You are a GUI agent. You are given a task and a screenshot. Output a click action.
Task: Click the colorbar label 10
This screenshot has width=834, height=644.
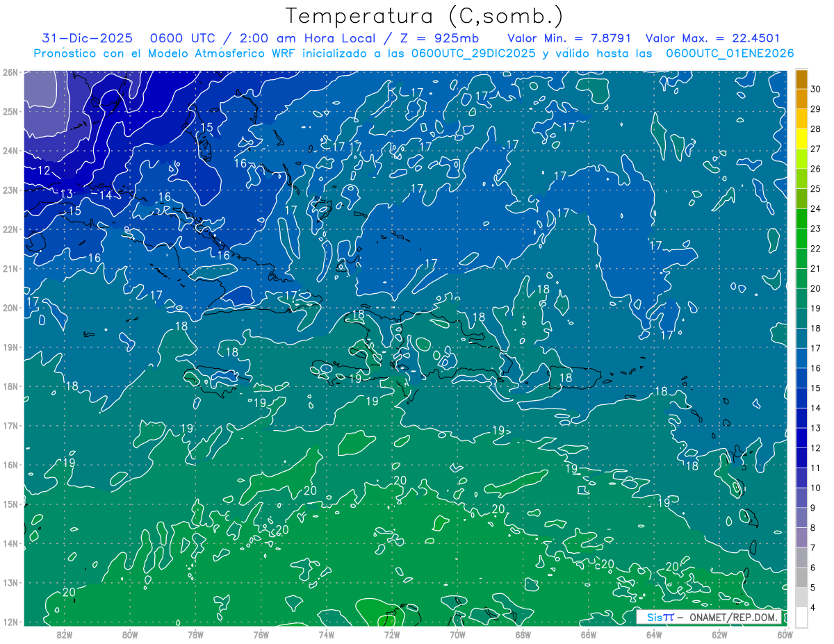coord(815,488)
